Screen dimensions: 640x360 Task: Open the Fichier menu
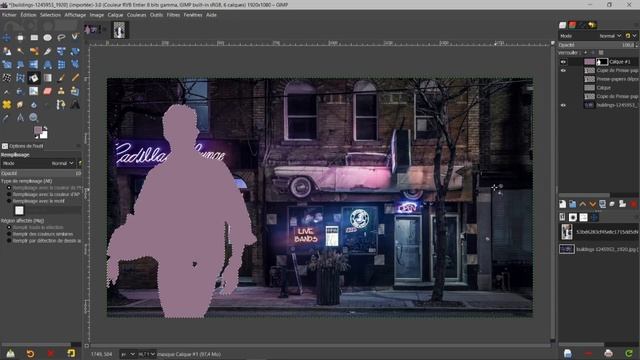click(9, 15)
